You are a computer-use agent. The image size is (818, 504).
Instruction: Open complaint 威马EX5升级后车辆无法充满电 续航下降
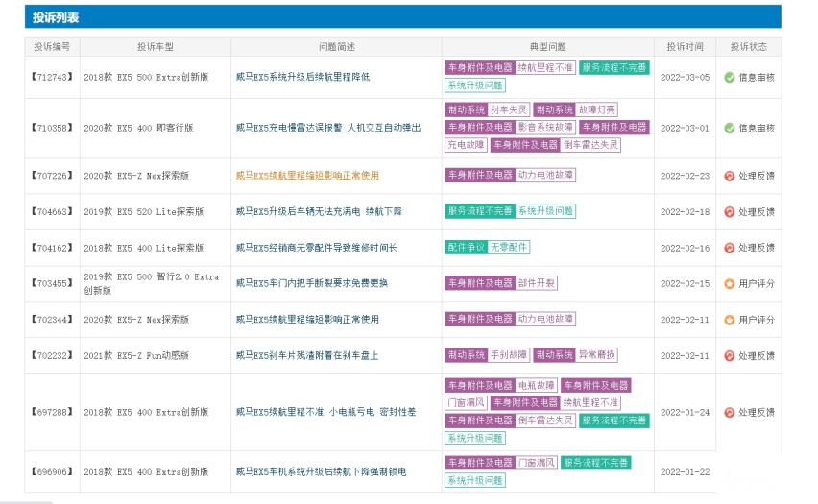pos(319,211)
